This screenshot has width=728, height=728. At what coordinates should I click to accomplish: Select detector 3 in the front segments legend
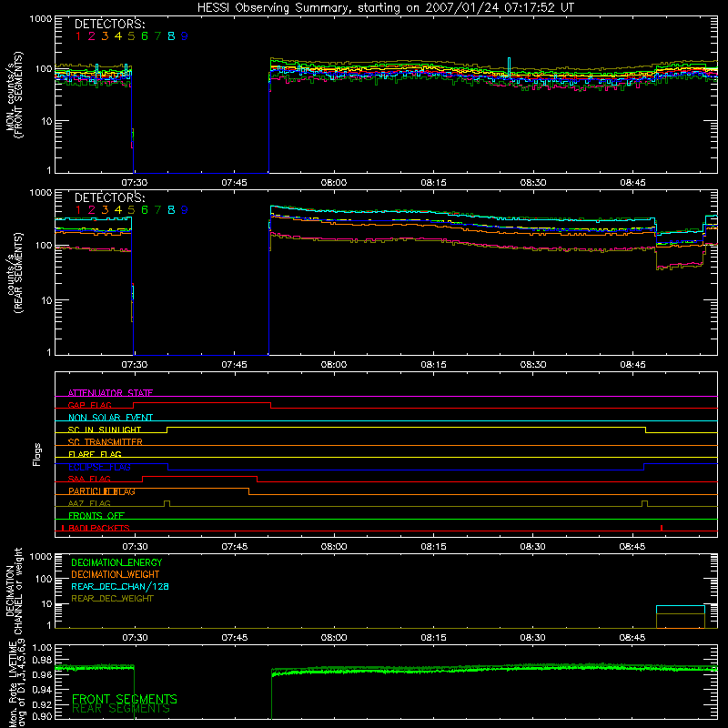105,36
